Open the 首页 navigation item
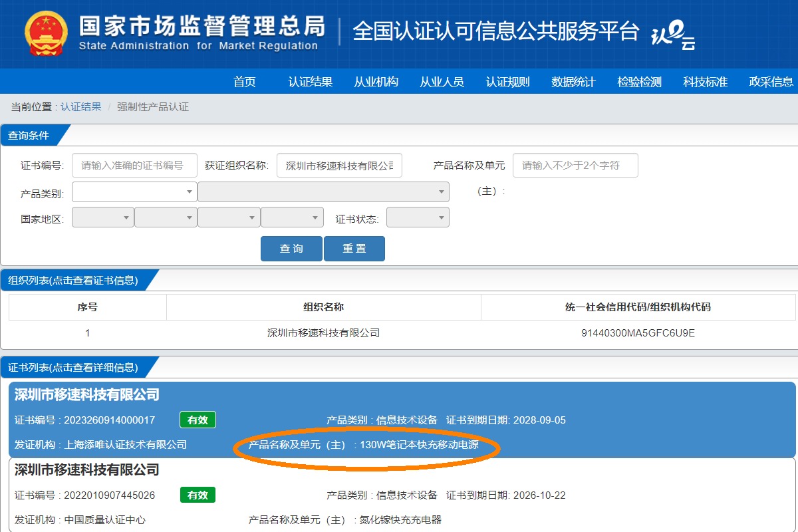 coord(245,82)
